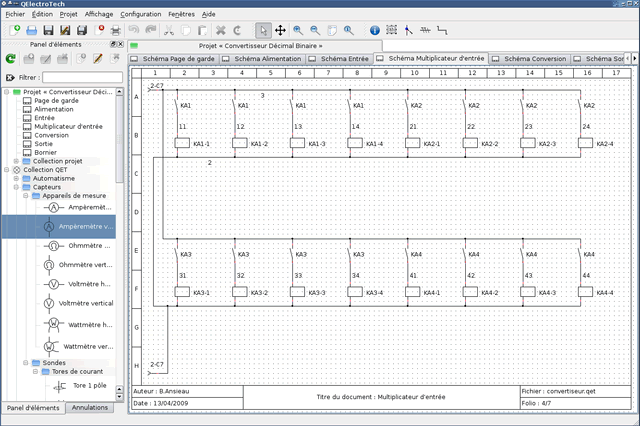Expand the Automatisme folder
640x426 pixels.
pyautogui.click(x=16, y=178)
